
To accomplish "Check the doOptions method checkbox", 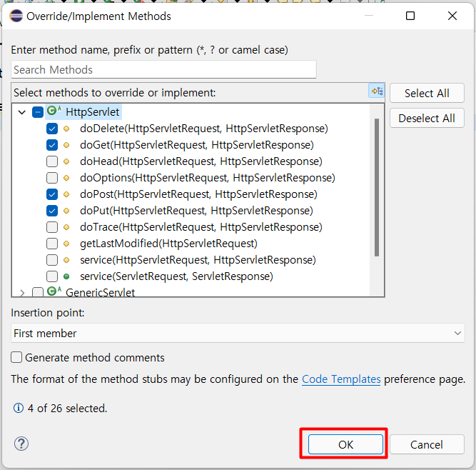I will pos(52,178).
